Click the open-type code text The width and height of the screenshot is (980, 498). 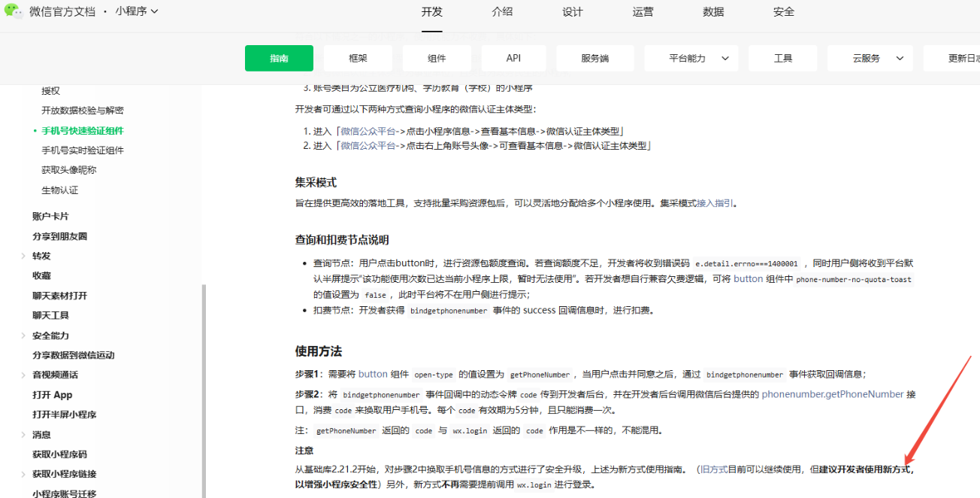click(434, 375)
